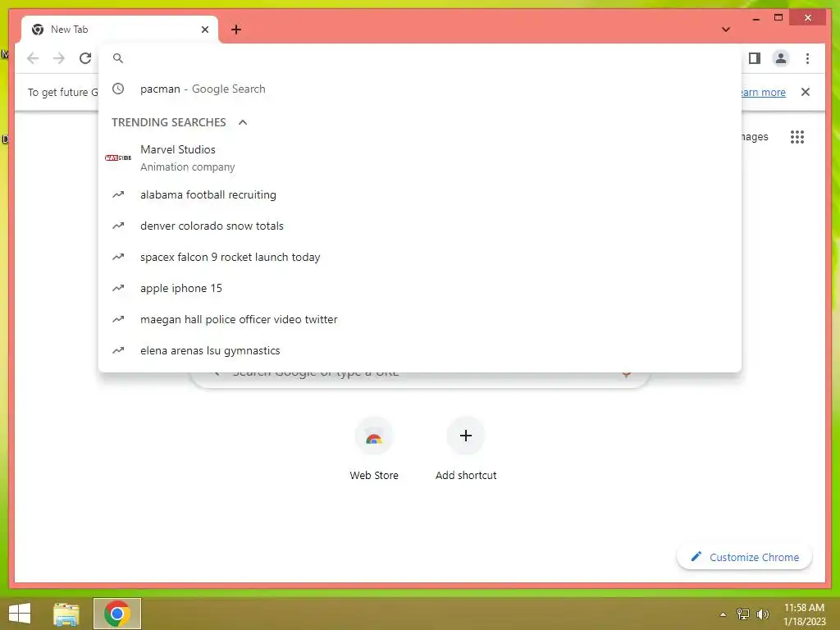This screenshot has height=630, width=840.
Task: Show hidden system tray icons
Action: coord(724,614)
